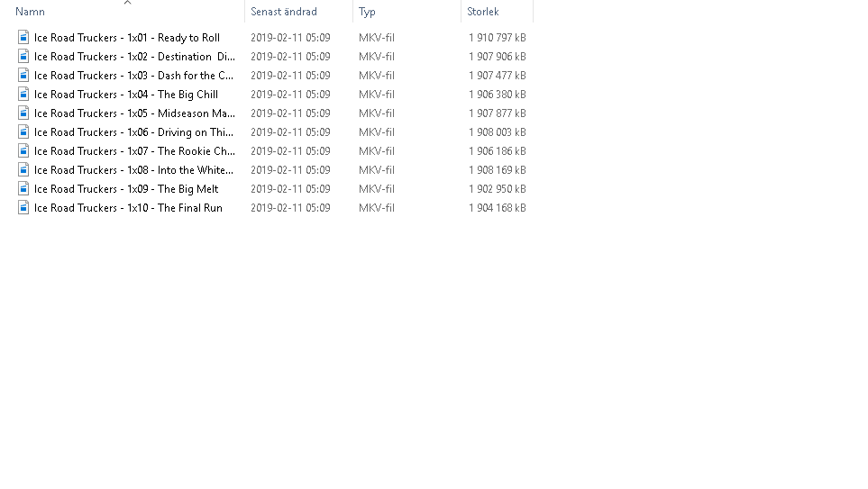Click file name 'Ice Road Truckers - 1x01 - Ready to Roll'
This screenshot has height=489, width=868.
tap(127, 38)
